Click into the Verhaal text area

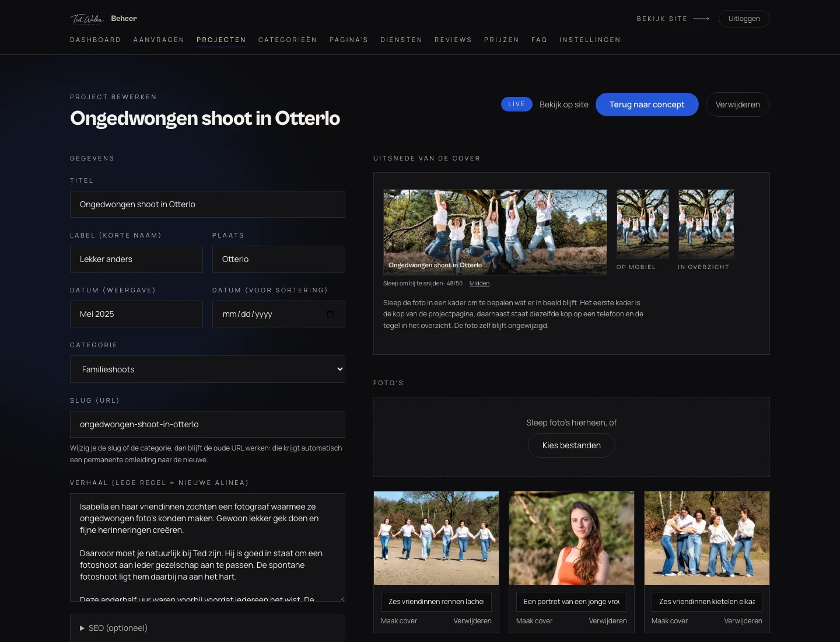(208, 547)
